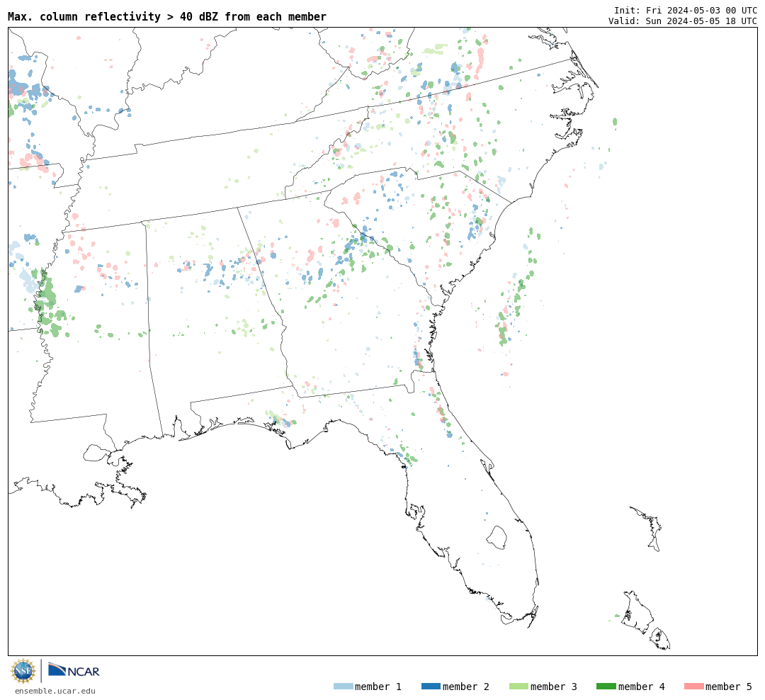Select the 'member 4' legend label
This screenshot has width=765, height=700.
pyautogui.click(x=642, y=687)
